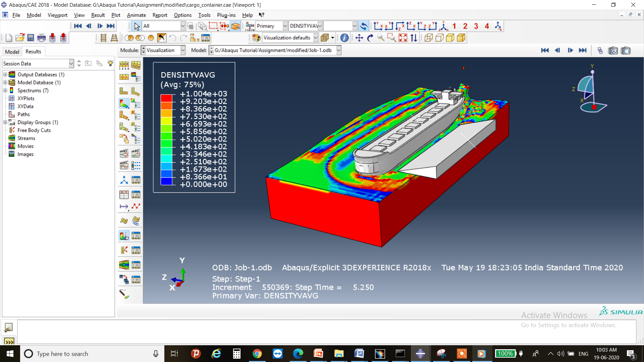The height and width of the screenshot is (362, 644).
Task: Click the message area command prompt box
Action: pos(327,331)
